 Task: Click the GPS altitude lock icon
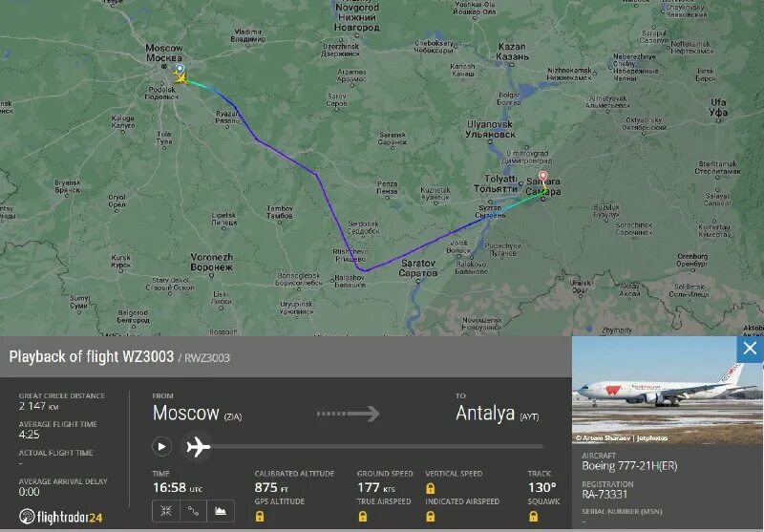coord(260,516)
